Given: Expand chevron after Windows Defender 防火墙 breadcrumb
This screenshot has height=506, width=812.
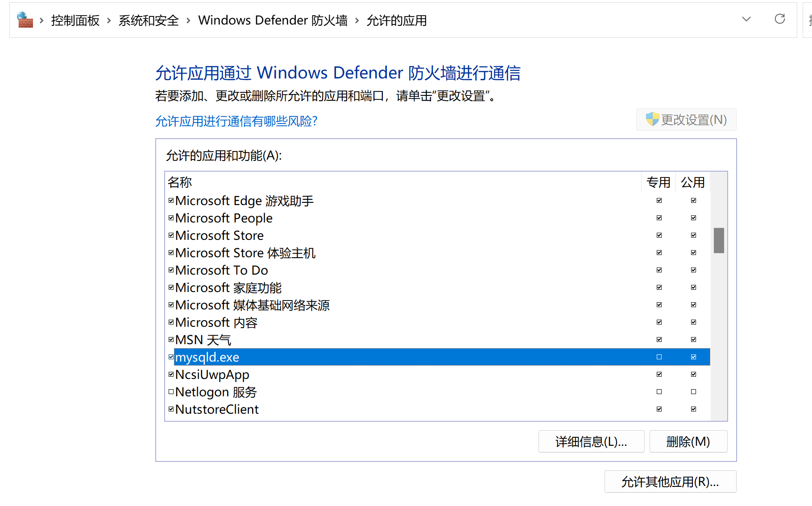Looking at the screenshot, I should [357, 21].
